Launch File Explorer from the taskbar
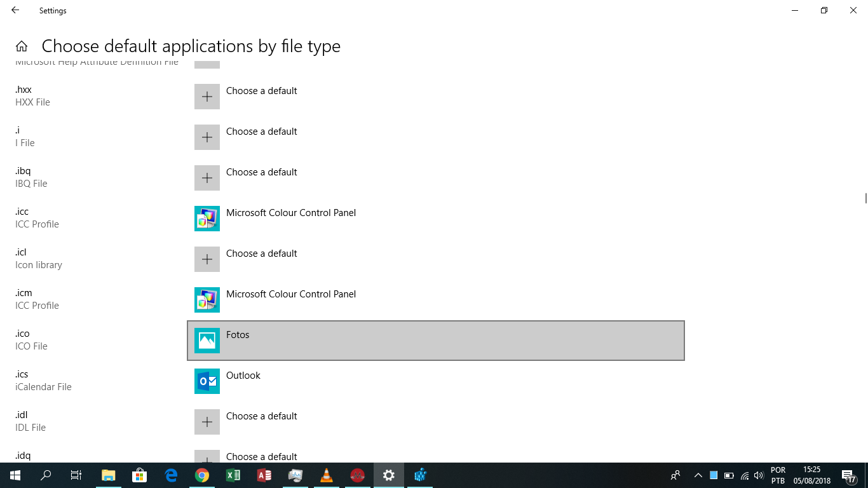Viewport: 868px width, 488px height. click(109, 475)
